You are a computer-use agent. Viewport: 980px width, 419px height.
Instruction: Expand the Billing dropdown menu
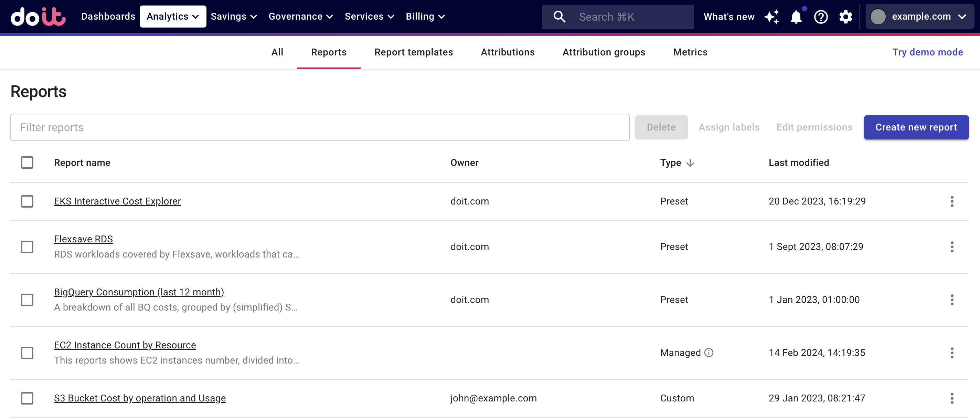click(425, 17)
